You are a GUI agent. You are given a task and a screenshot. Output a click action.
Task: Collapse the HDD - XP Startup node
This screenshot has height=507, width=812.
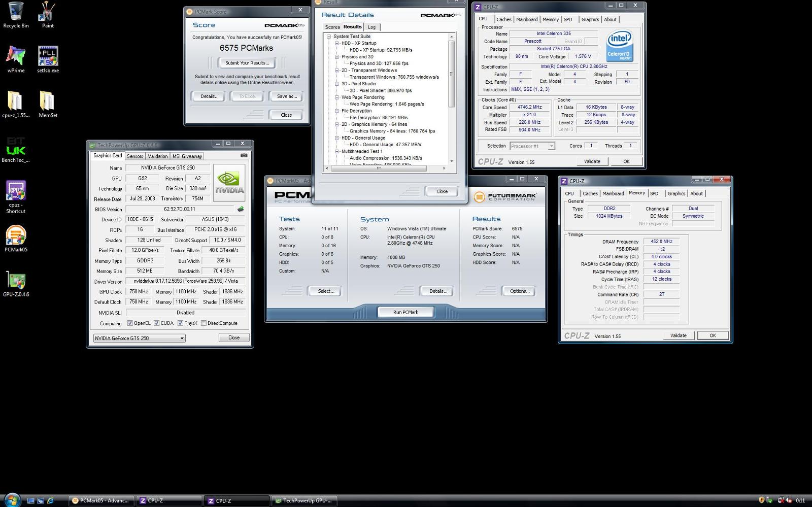point(337,43)
